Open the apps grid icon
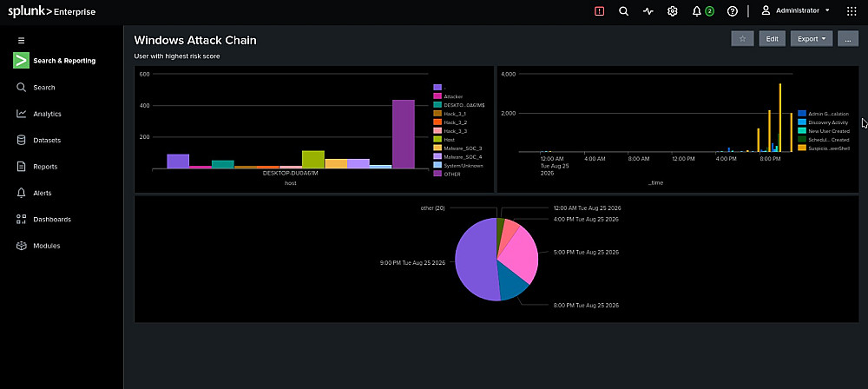This screenshot has width=868, height=389. click(x=852, y=11)
